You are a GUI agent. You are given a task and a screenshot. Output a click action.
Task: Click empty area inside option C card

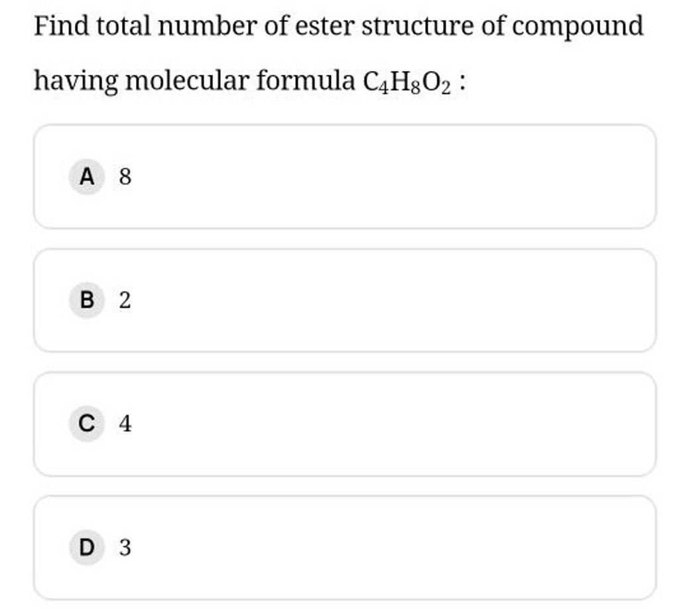[x=390, y=423]
